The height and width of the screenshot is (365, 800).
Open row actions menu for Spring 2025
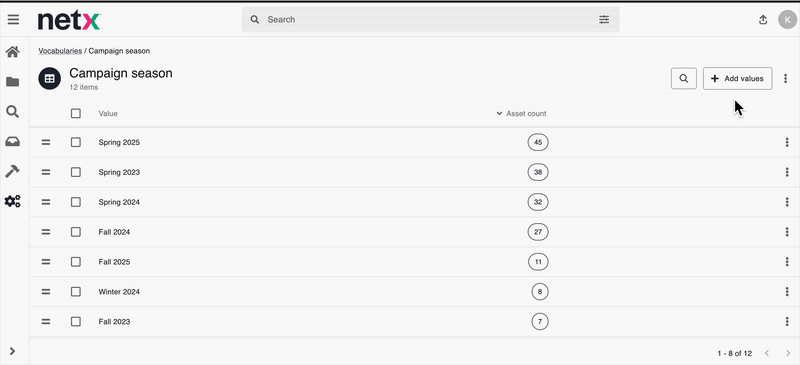[787, 142]
